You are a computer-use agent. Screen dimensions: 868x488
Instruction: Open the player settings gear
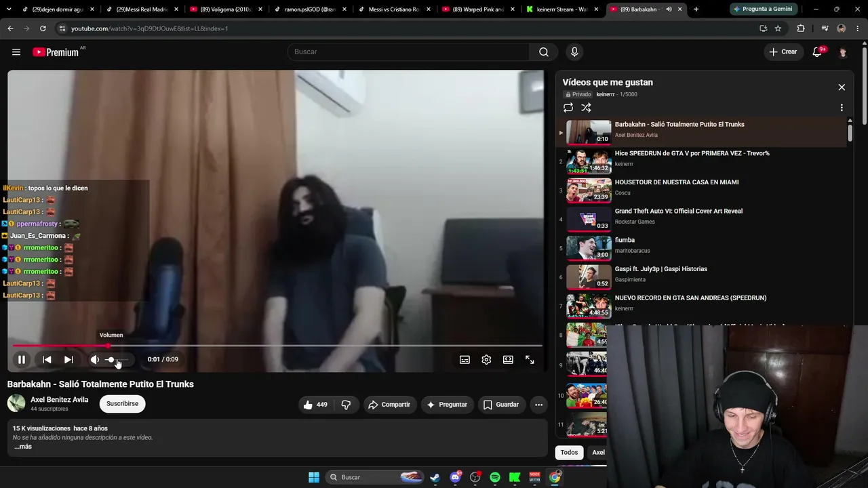pos(486,360)
